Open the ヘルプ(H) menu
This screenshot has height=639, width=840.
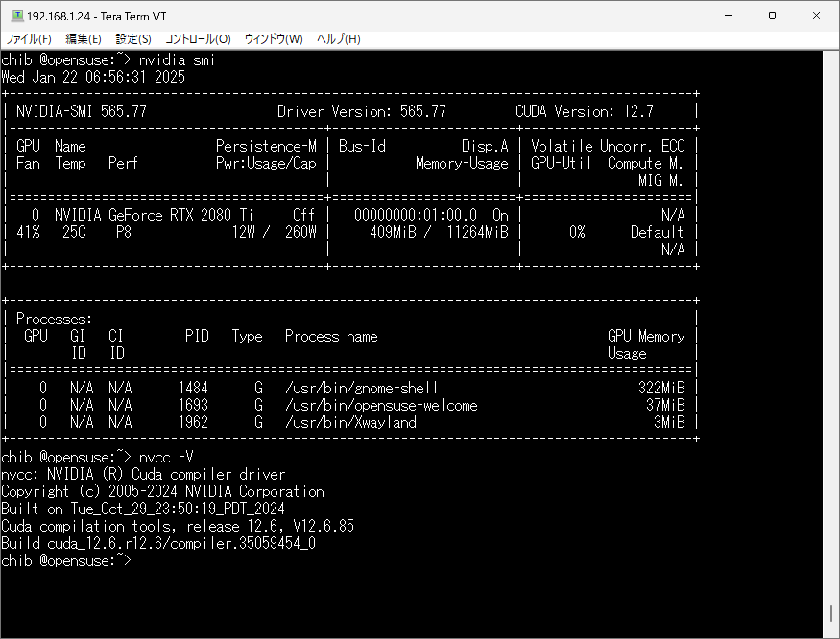pos(338,39)
